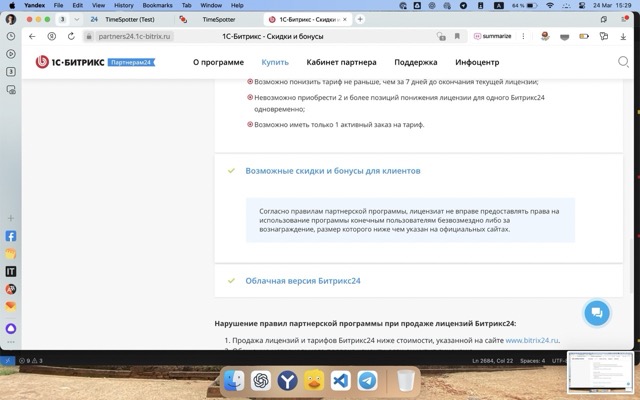Click the search magnifier on the site header
The image size is (640, 400).
click(x=623, y=62)
